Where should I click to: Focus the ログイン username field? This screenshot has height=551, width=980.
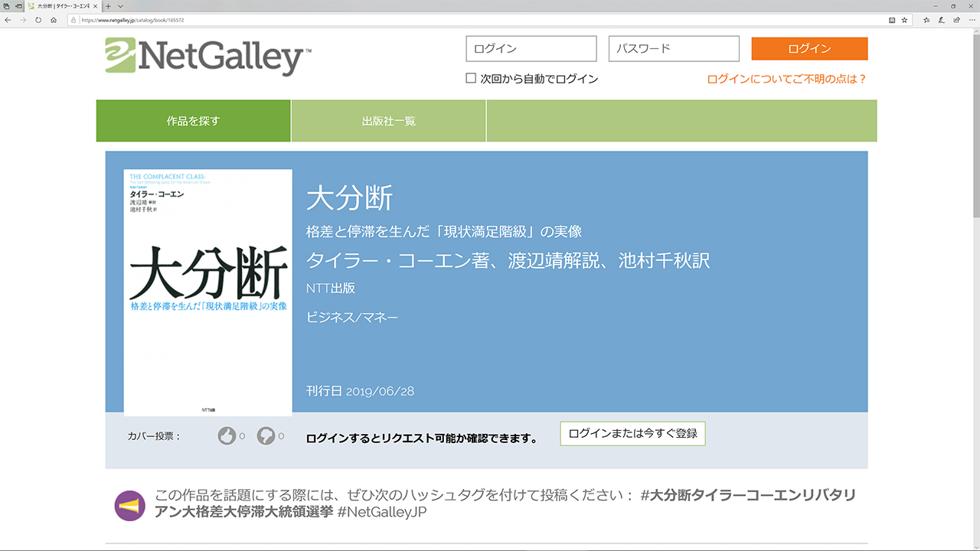[531, 49]
